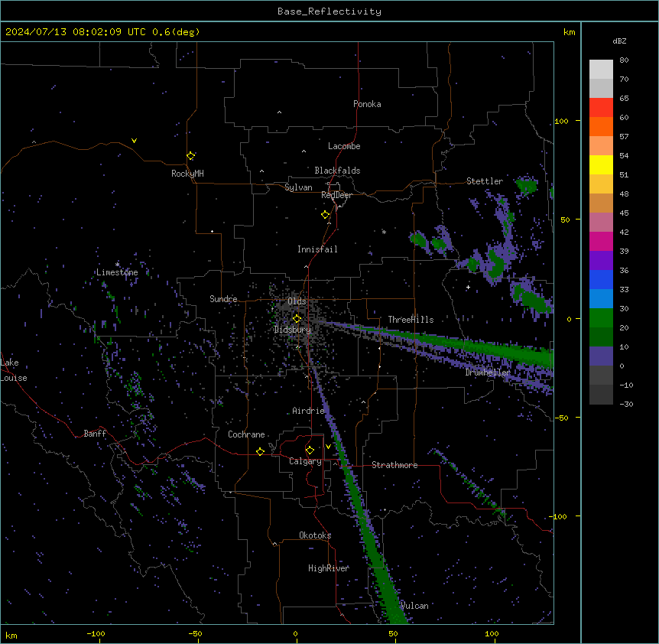Screen dimensions: 659x644
Task: Click the -30 value at the scale bottom
Action: tap(626, 404)
